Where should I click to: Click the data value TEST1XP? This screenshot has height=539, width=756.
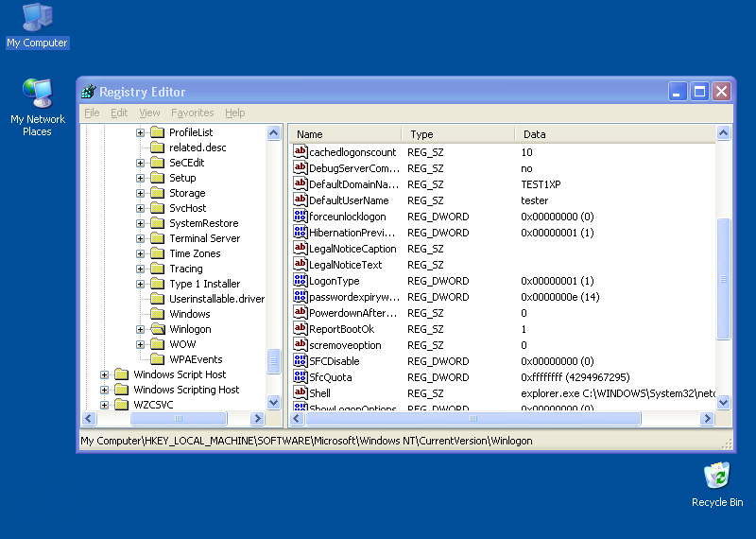point(541,184)
